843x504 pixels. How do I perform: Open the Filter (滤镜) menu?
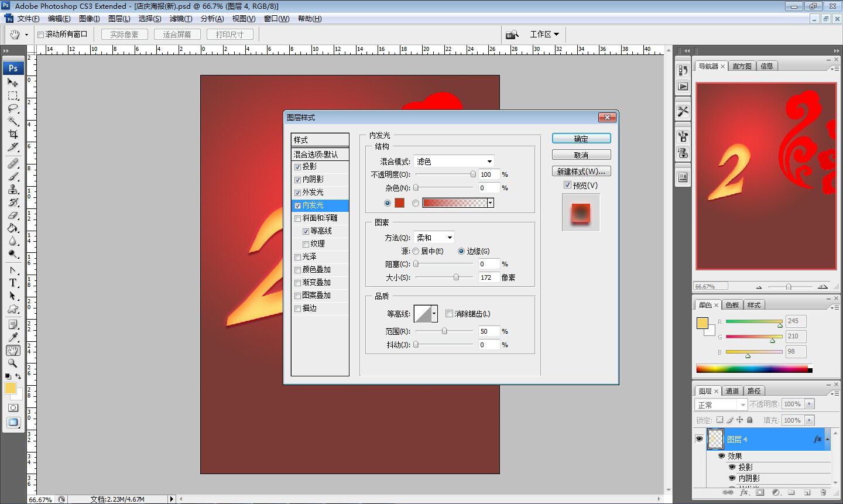coord(181,19)
